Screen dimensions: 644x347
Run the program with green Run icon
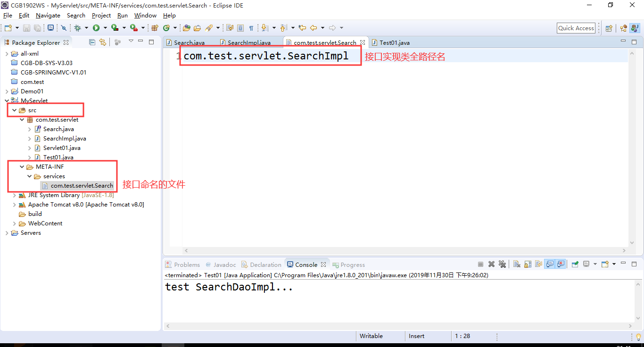[96, 28]
